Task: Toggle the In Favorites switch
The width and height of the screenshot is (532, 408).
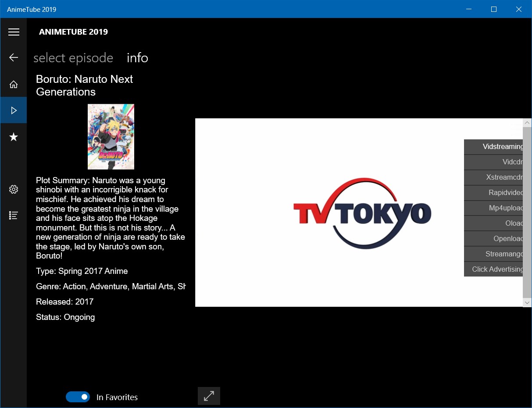Action: (x=78, y=397)
